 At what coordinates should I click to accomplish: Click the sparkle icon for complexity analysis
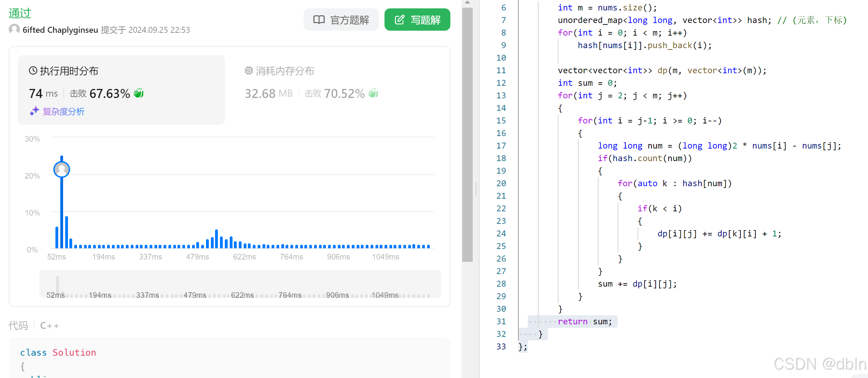(34, 111)
